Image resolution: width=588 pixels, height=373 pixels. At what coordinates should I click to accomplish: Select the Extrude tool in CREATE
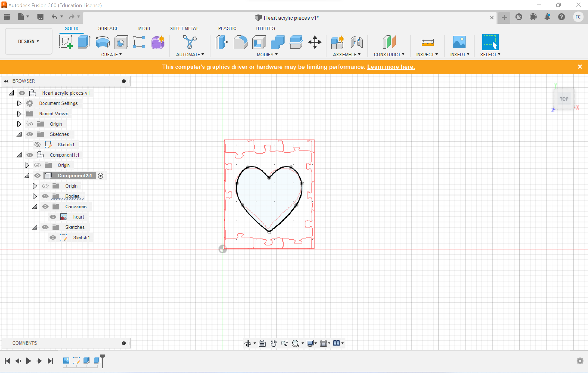(x=84, y=42)
